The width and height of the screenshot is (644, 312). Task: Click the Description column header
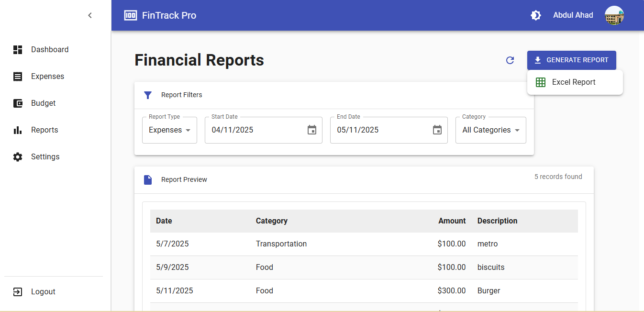pos(497,221)
